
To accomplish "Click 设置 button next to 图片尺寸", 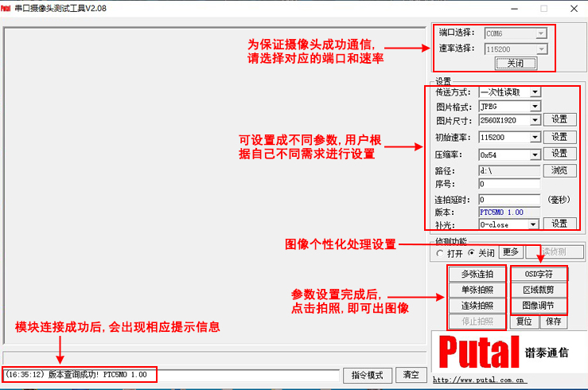I will coord(559,120).
